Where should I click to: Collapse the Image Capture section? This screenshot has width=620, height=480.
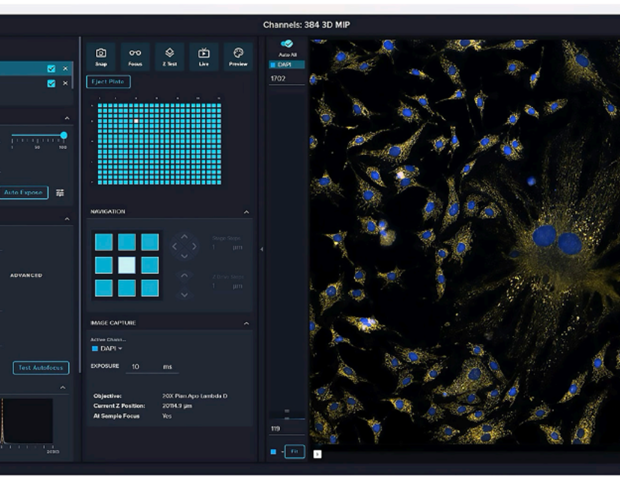pos(246,323)
